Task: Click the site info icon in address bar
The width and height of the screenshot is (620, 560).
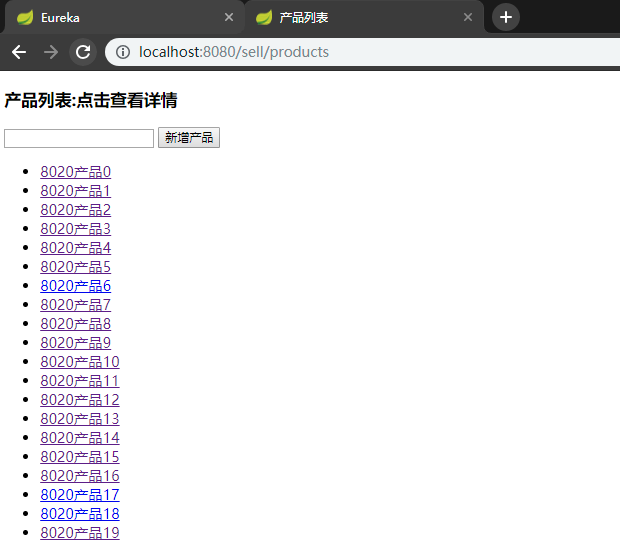Action: click(x=123, y=52)
